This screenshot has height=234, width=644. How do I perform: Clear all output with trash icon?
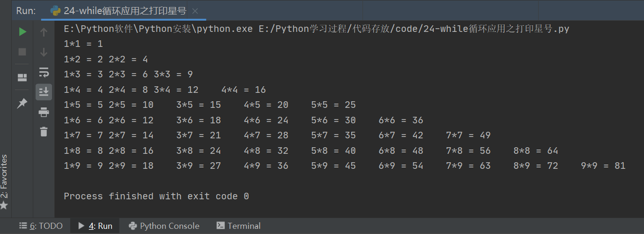coord(44,132)
